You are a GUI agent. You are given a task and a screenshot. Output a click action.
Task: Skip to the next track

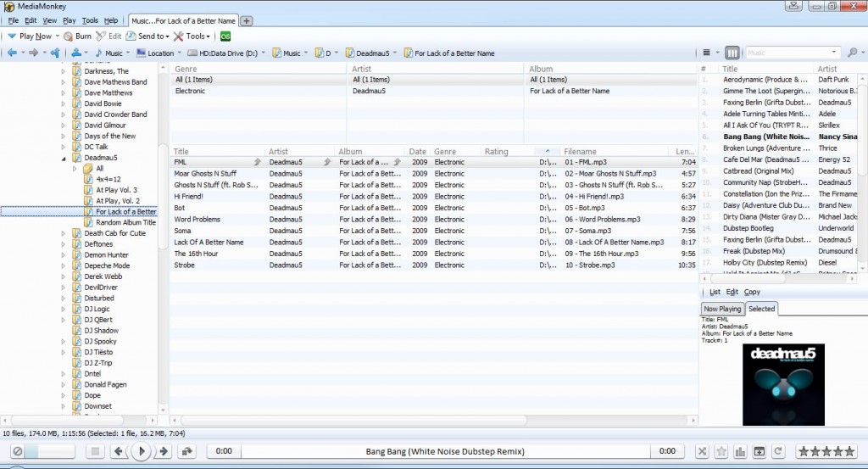(164, 451)
